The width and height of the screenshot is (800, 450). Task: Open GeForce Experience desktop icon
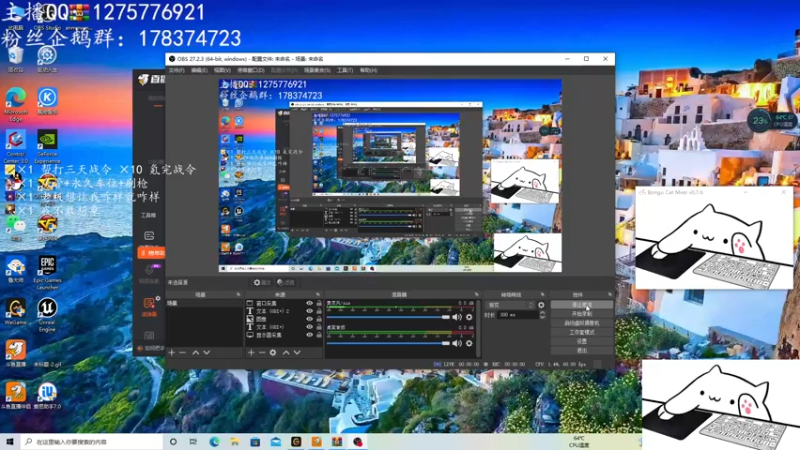(x=47, y=146)
